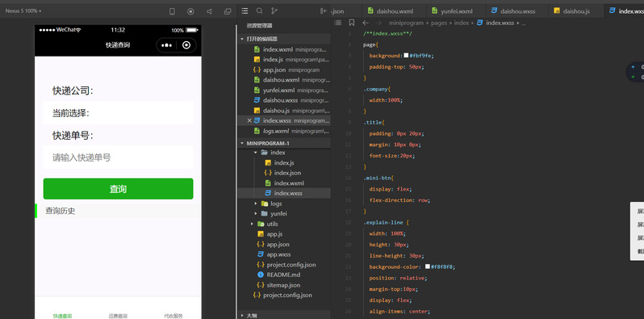The image size is (644, 319).
Task: Open project.config.json listed under sitemap.json
Action: (x=284, y=295)
